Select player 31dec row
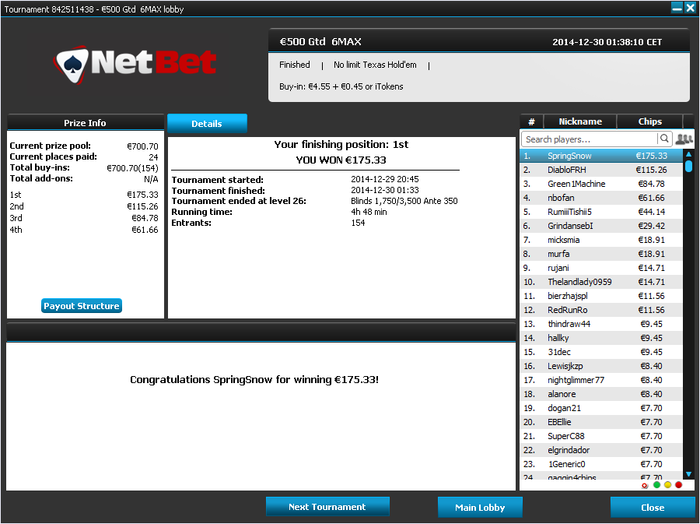This screenshot has width=700, height=524. coord(601,352)
